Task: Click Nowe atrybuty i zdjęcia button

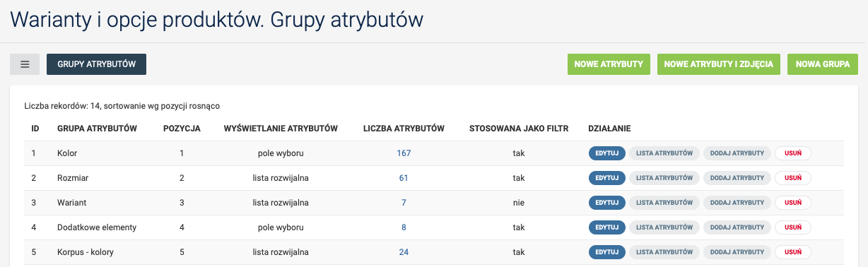Action: tap(720, 64)
